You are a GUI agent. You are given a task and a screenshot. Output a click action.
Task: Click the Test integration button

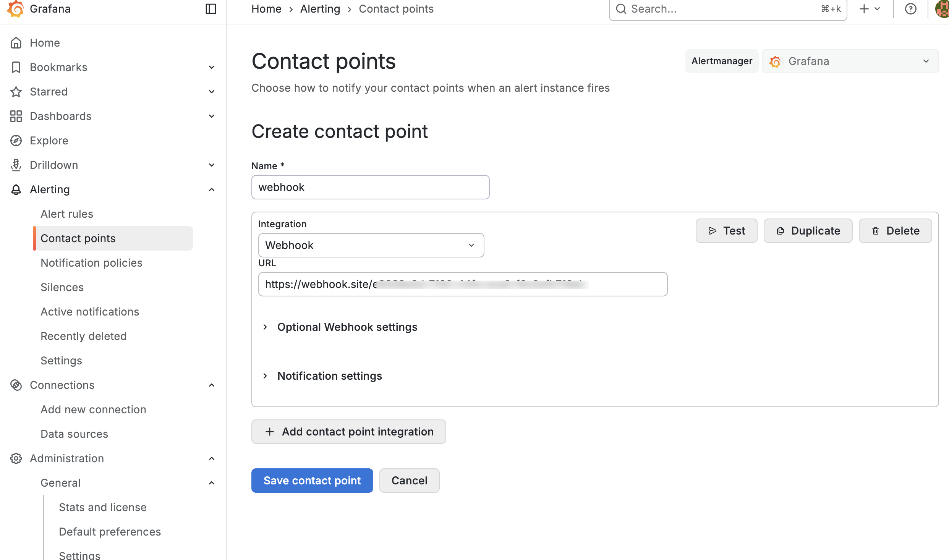[x=726, y=231]
